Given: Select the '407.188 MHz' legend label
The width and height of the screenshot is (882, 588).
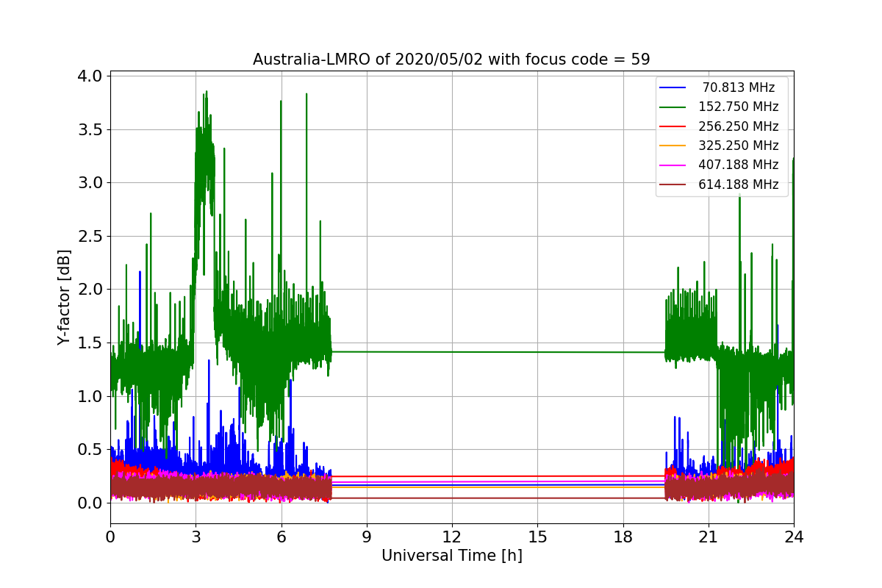Looking at the screenshot, I should (x=739, y=165).
